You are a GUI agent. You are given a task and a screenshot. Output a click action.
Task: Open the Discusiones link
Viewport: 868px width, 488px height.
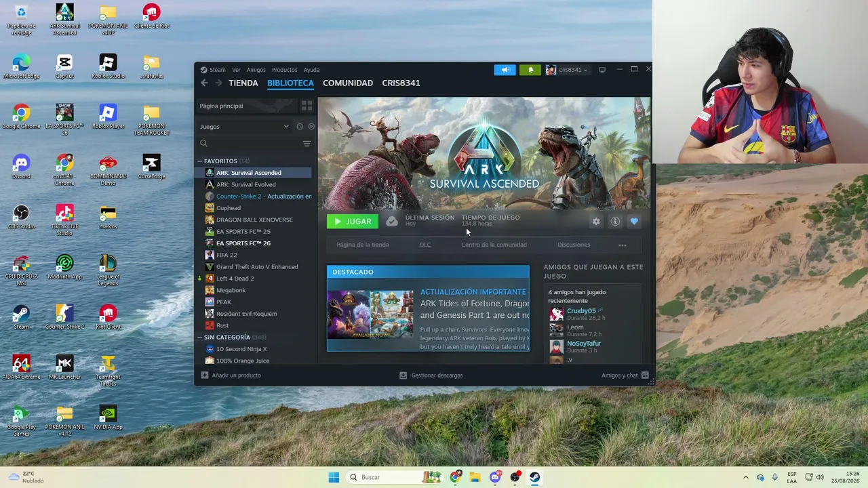click(574, 245)
